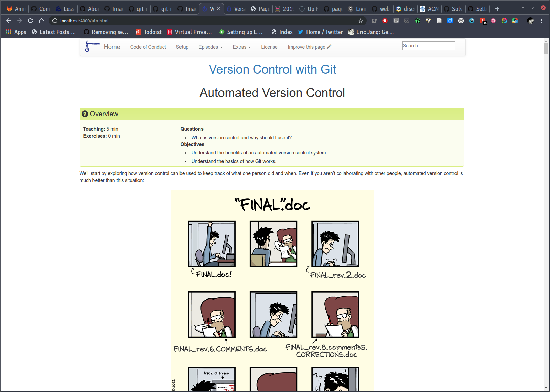Open the blue eye-shaped extension
The height and width of the screenshot is (392, 550).
tap(472, 21)
